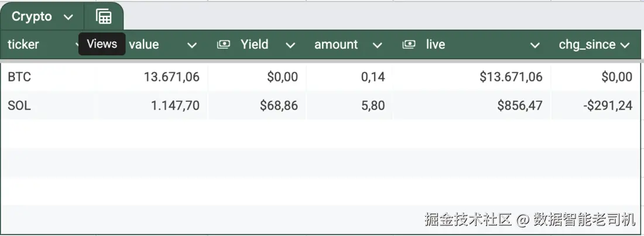Screen dimensions: 644x236
Task: Click the ticker column header
Action: click(x=23, y=45)
